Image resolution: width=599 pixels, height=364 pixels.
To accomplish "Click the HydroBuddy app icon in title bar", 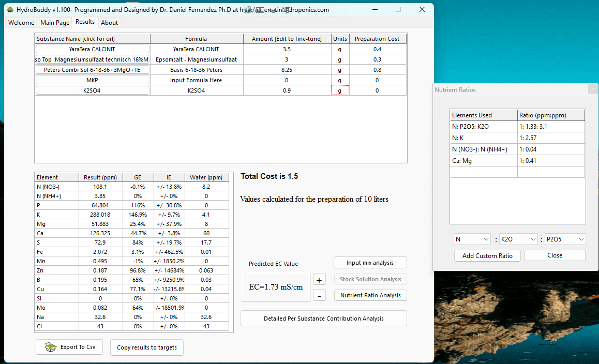I will tap(10, 9).
